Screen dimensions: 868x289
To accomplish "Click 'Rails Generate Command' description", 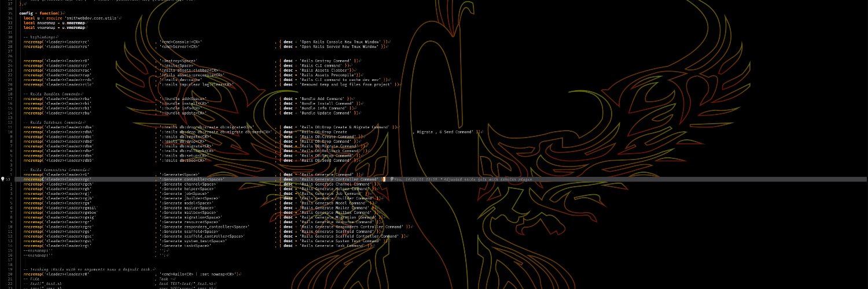I will [327, 174].
